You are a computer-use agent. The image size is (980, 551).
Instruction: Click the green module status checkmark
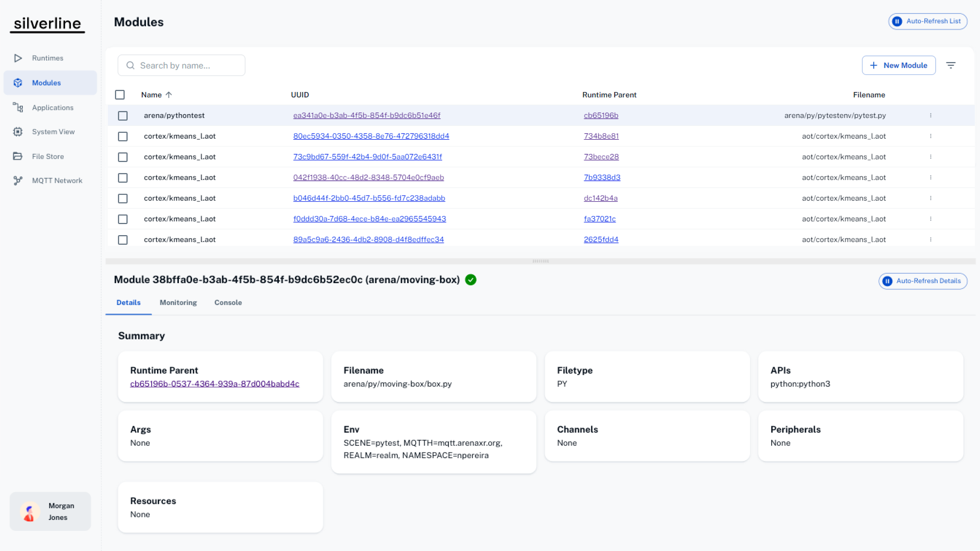(x=471, y=280)
